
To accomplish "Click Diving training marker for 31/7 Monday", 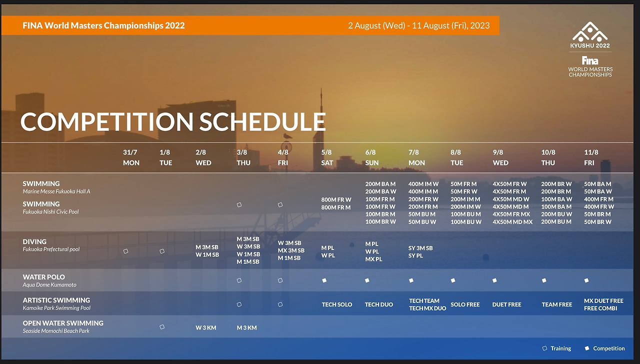I will tap(125, 251).
